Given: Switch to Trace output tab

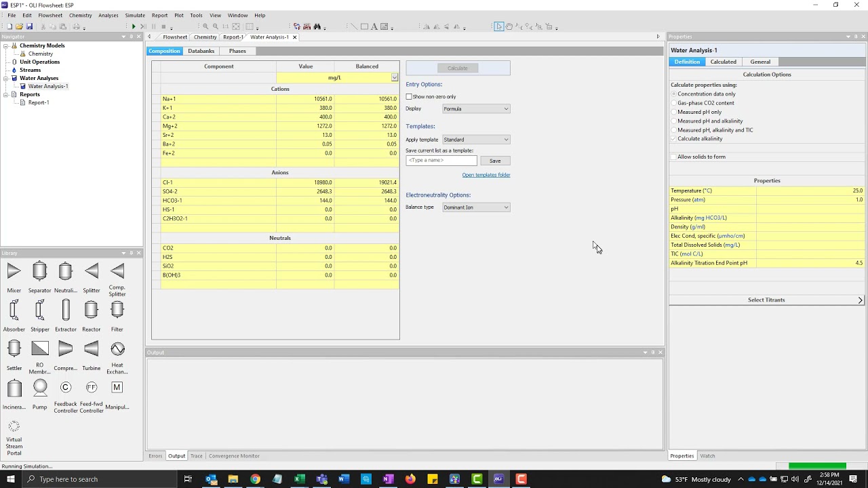Looking at the screenshot, I should pyautogui.click(x=196, y=456).
